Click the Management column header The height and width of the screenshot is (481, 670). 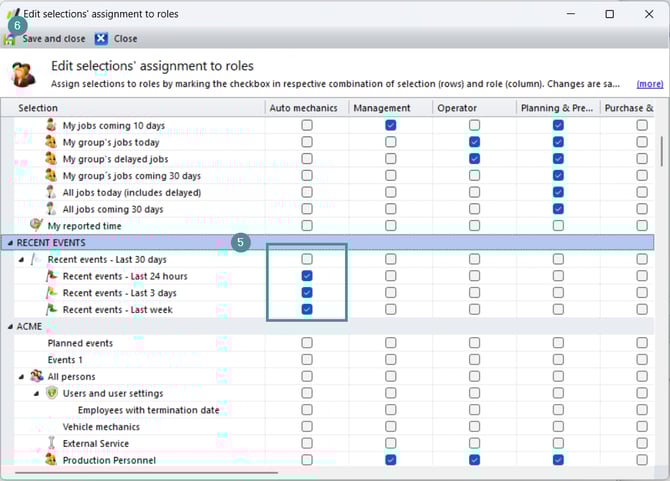pos(390,108)
